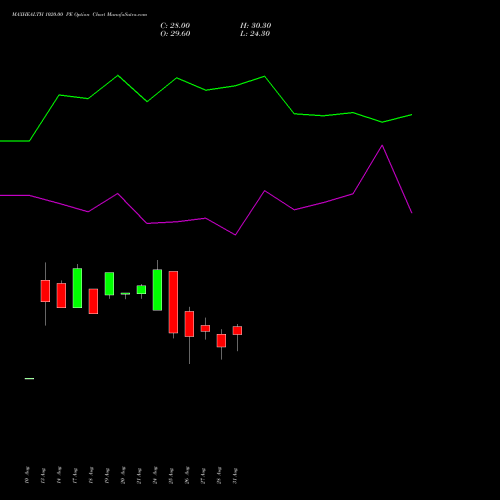Click the 19 Aug date label

[x=107, y=475]
